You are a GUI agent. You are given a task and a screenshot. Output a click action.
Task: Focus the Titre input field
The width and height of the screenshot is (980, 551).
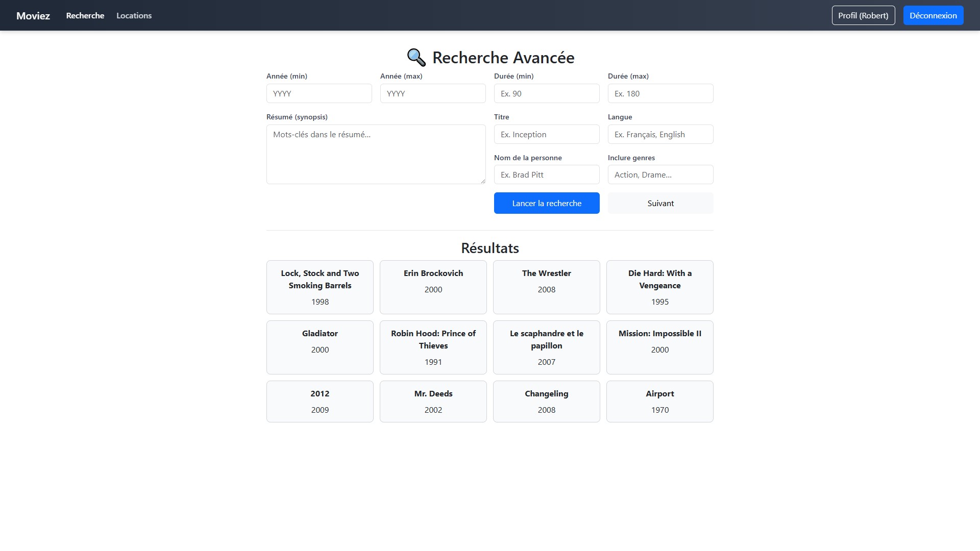tap(547, 134)
